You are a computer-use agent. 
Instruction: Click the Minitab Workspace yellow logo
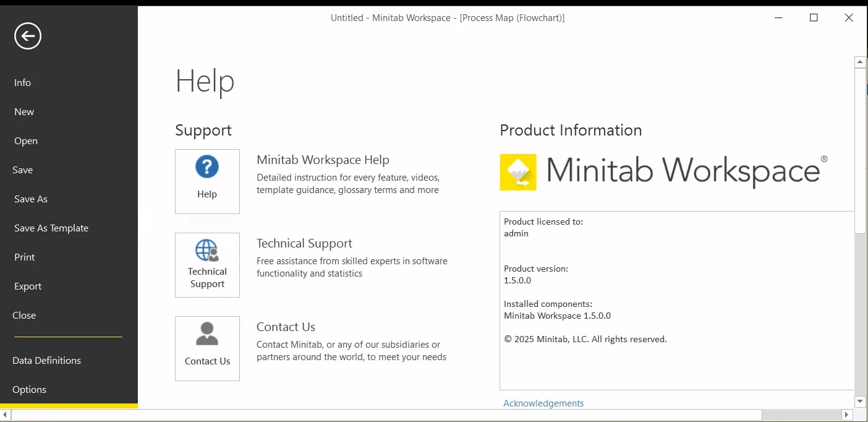[518, 172]
